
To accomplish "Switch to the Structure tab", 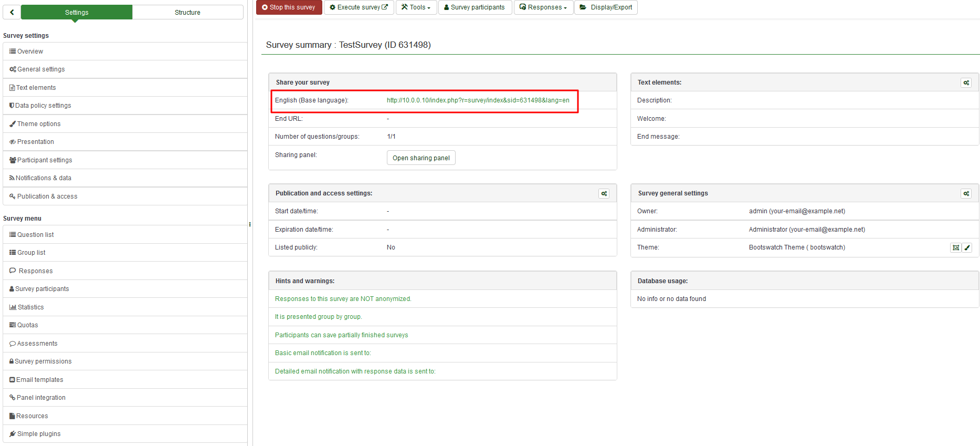I will [x=187, y=12].
